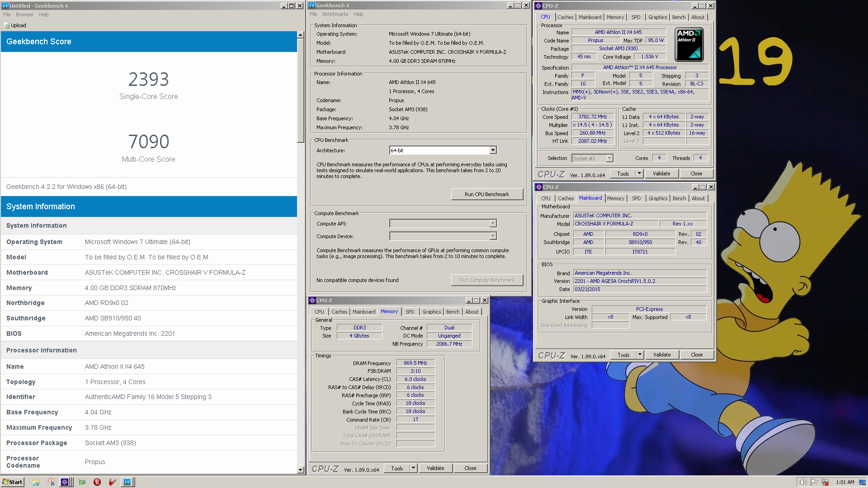
Task: Open the Compute Device dropdown
Action: click(x=493, y=236)
